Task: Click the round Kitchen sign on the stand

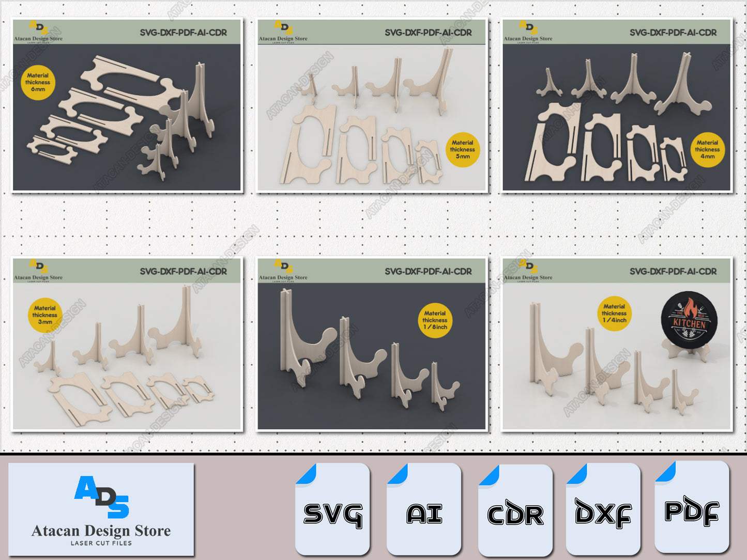Action: pyautogui.click(x=689, y=320)
